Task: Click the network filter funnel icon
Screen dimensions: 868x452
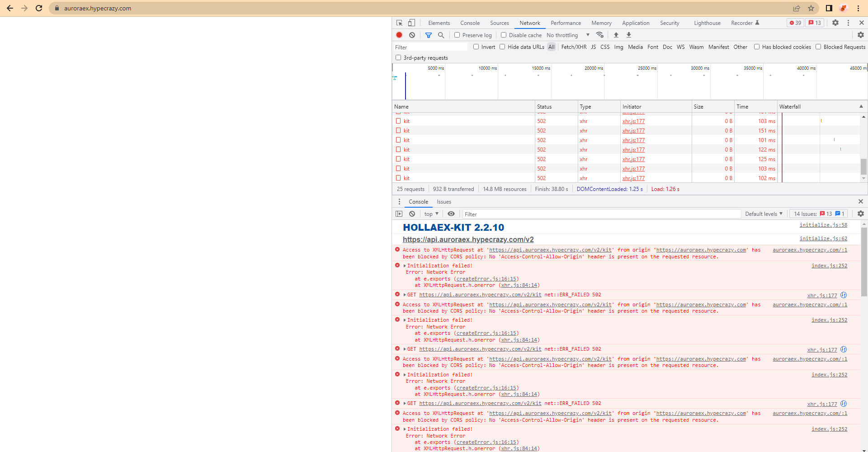Action: tap(429, 35)
